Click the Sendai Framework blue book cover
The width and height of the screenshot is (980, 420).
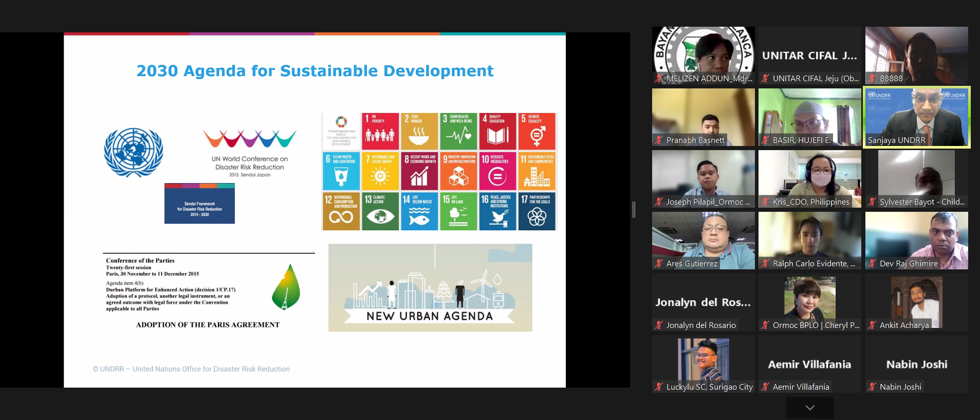click(x=199, y=203)
